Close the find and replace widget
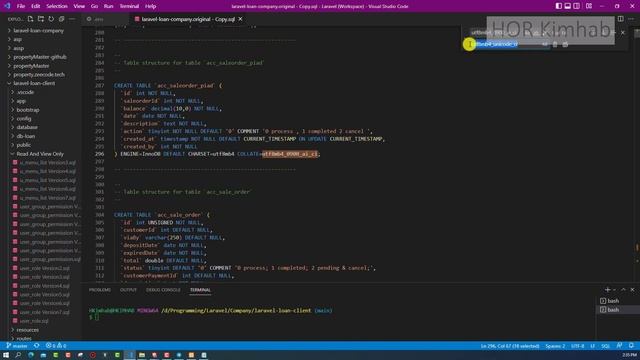The image size is (640, 360). pos(622,33)
